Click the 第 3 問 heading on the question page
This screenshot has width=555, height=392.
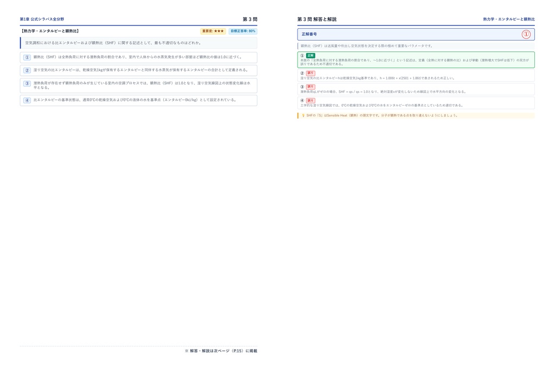pos(250,19)
